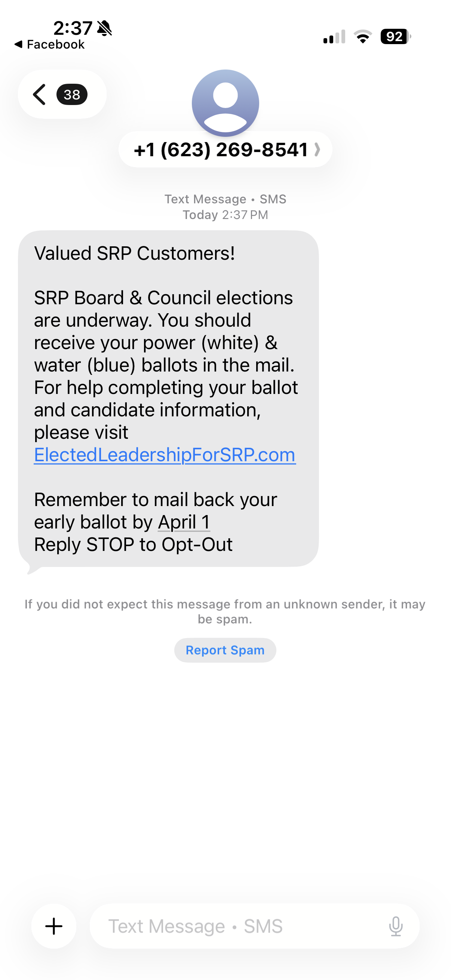Tap the cellular signal bars
This screenshot has height=980, width=451.
[x=334, y=37]
